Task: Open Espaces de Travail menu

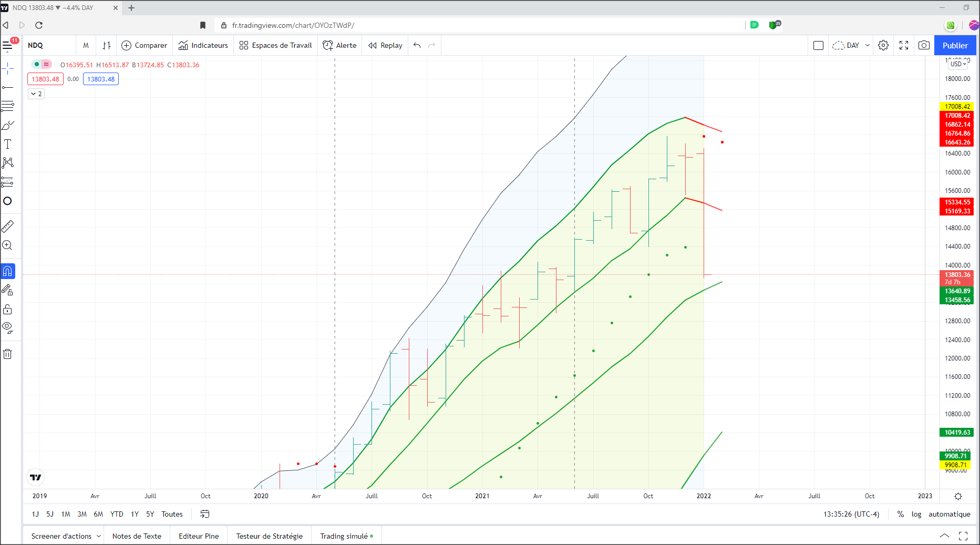Action: pyautogui.click(x=276, y=45)
